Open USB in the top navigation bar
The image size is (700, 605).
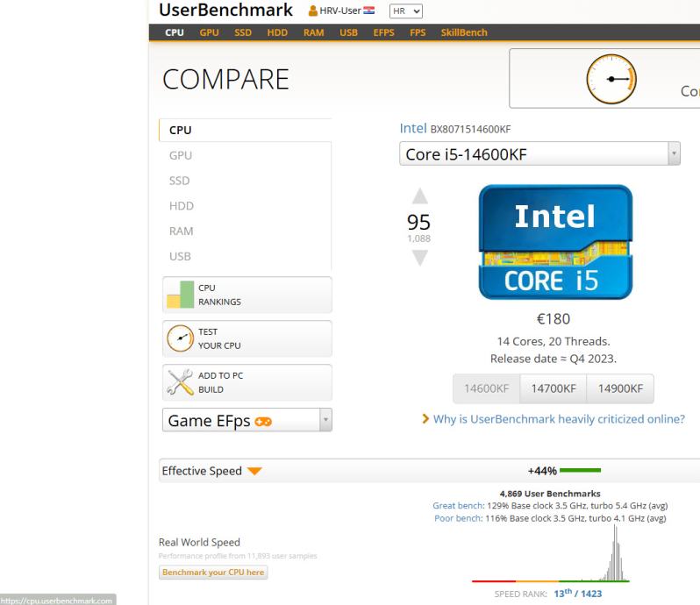pos(348,32)
